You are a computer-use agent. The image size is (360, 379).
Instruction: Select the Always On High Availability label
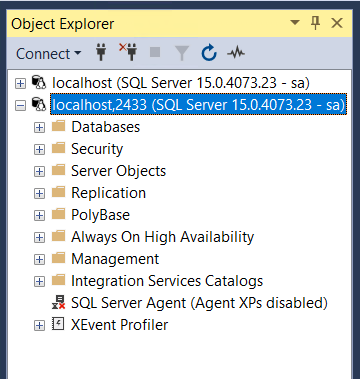tap(163, 237)
